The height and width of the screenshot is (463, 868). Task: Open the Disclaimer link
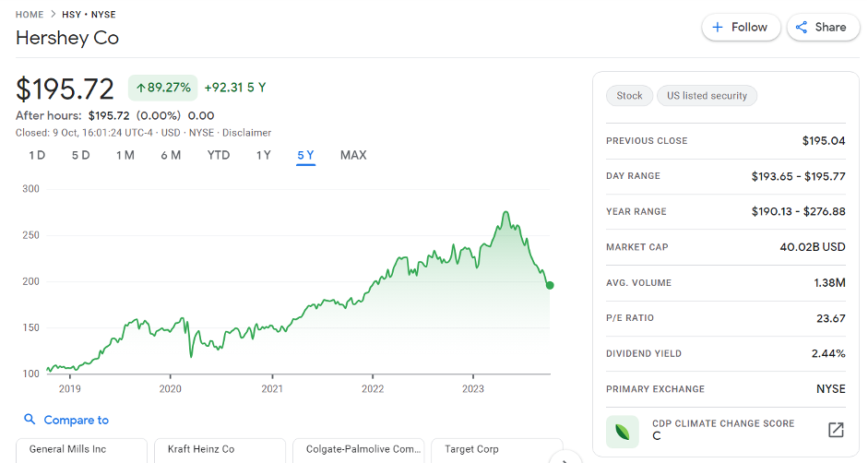[x=246, y=133]
